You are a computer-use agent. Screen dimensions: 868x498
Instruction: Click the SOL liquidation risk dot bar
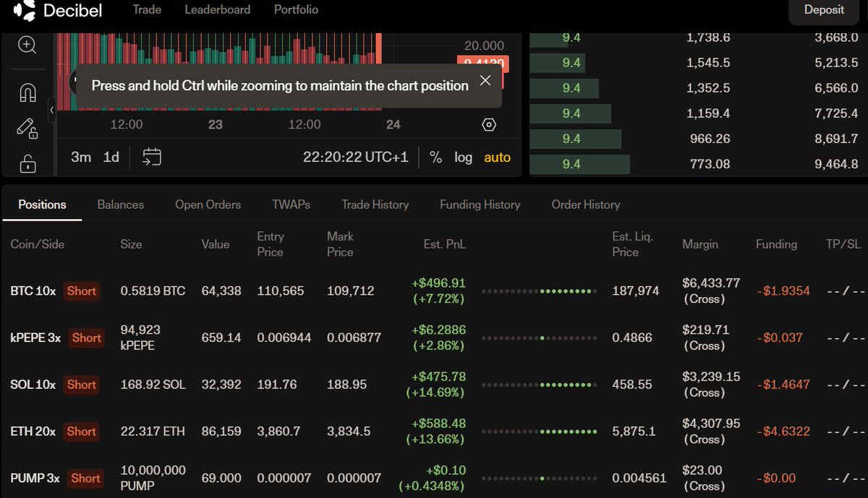click(539, 385)
